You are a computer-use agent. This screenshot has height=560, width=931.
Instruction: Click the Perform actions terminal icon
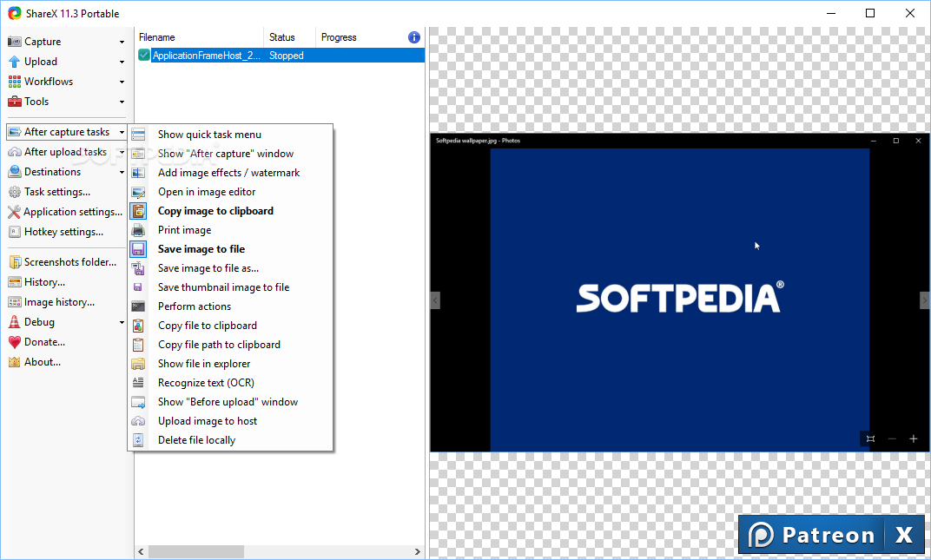(x=138, y=306)
